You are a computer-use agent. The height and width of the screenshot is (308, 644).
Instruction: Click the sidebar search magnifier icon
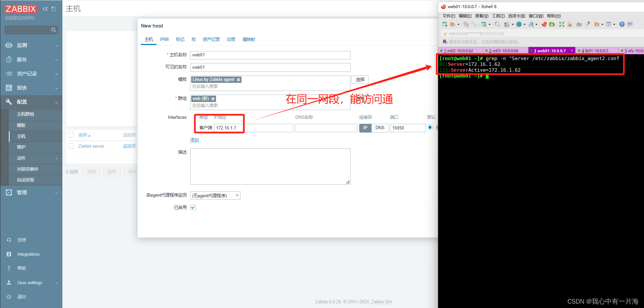coord(54,30)
